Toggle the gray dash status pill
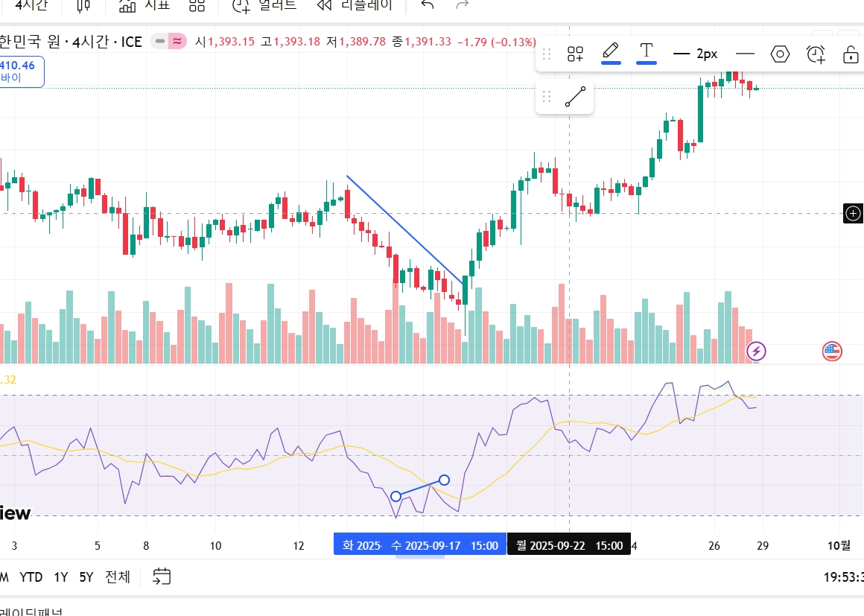This screenshot has width=864, height=616. click(x=160, y=41)
